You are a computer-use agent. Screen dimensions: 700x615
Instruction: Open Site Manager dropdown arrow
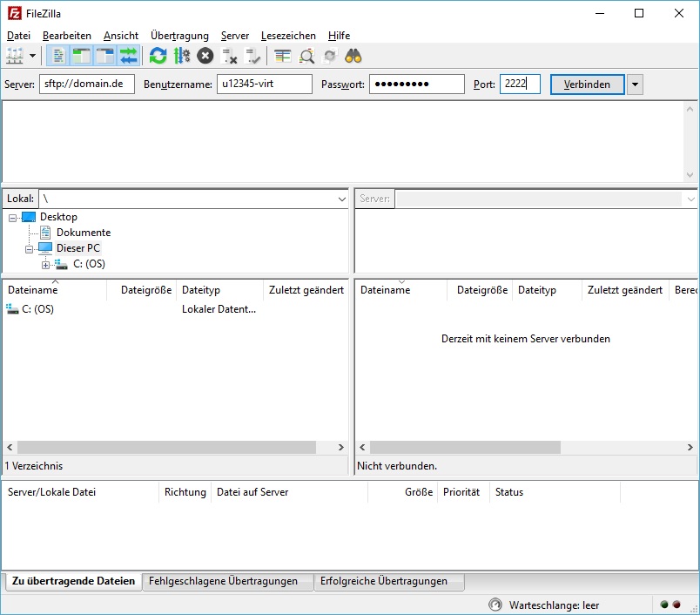32,57
